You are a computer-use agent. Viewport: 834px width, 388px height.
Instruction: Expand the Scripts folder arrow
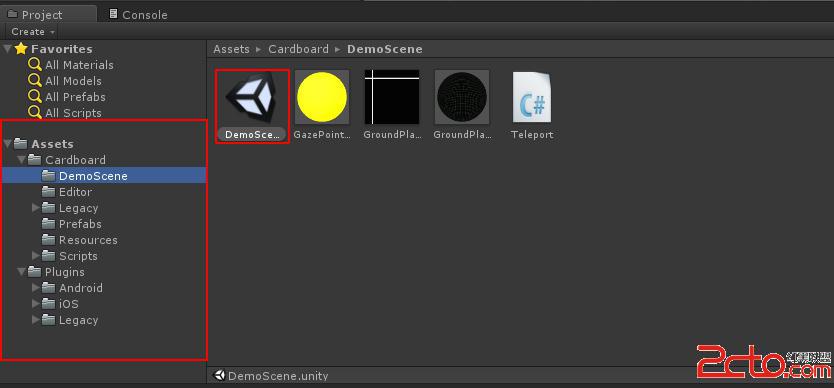pos(36,256)
